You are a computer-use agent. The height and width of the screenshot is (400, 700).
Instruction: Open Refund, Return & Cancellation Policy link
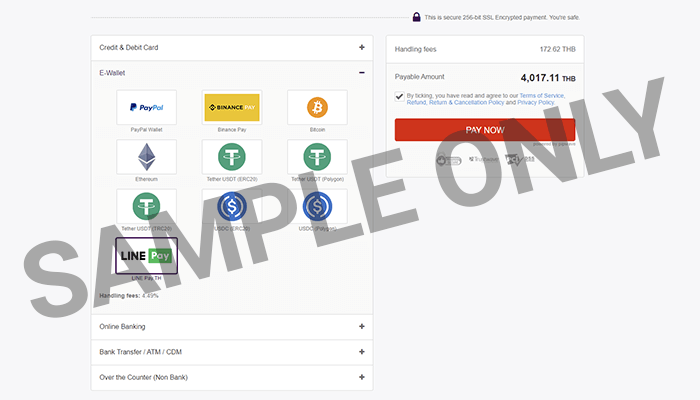[x=455, y=102]
